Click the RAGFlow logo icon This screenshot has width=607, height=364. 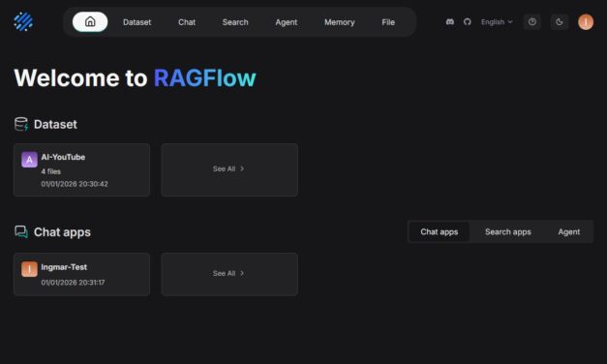pyautogui.click(x=23, y=21)
